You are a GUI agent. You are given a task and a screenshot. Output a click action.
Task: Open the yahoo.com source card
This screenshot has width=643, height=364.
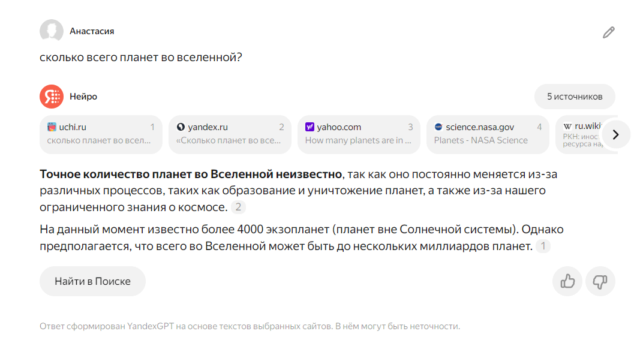click(x=359, y=134)
